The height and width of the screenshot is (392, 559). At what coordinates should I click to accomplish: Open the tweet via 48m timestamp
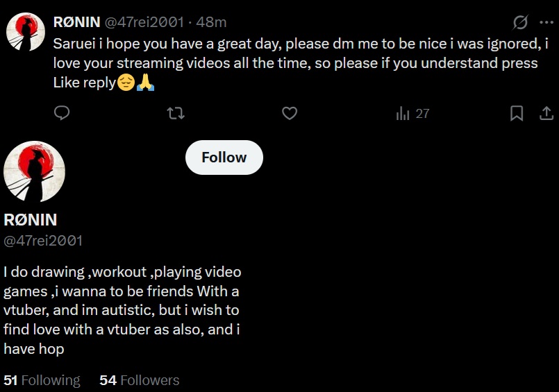pyautogui.click(x=211, y=22)
